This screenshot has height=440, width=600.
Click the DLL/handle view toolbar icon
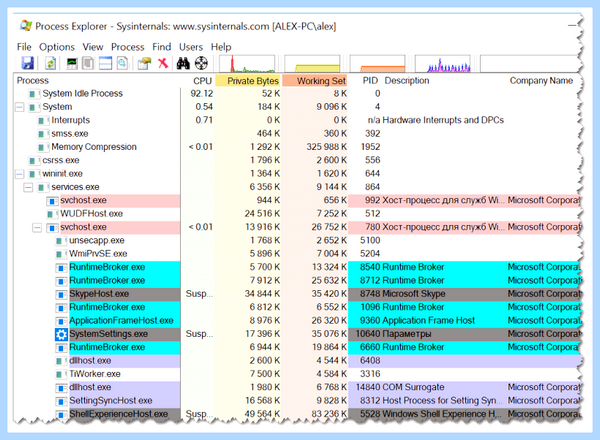tap(122, 63)
